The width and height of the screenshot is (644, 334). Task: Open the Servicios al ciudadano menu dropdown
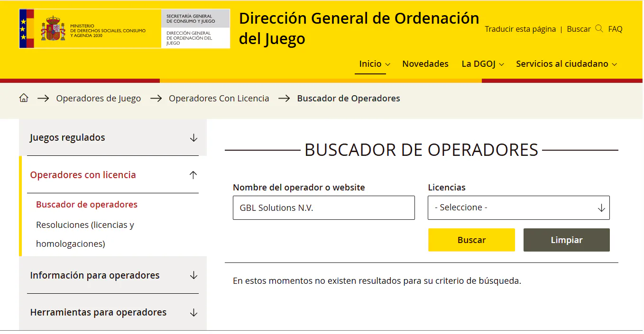(567, 63)
